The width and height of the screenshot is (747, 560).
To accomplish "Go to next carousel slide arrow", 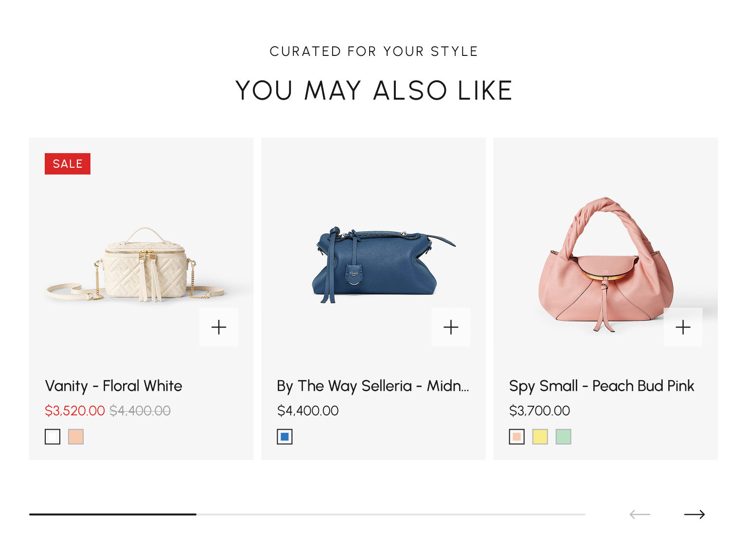I will [694, 514].
